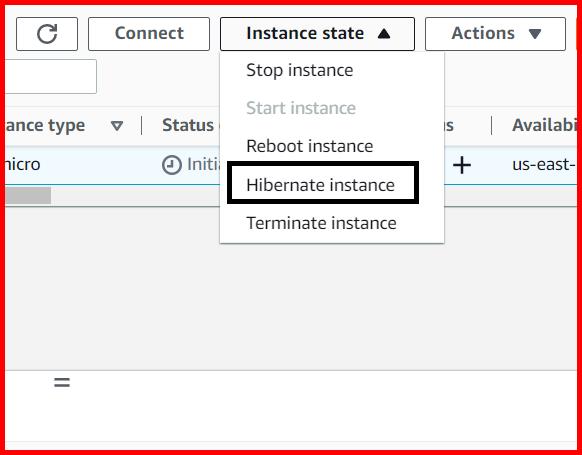Click the us-east availability zone cell

pos(544,164)
